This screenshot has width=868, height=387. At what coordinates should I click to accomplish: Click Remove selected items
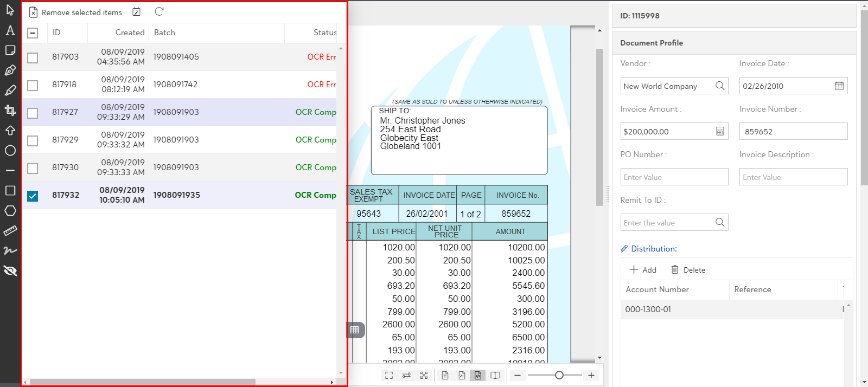point(75,12)
